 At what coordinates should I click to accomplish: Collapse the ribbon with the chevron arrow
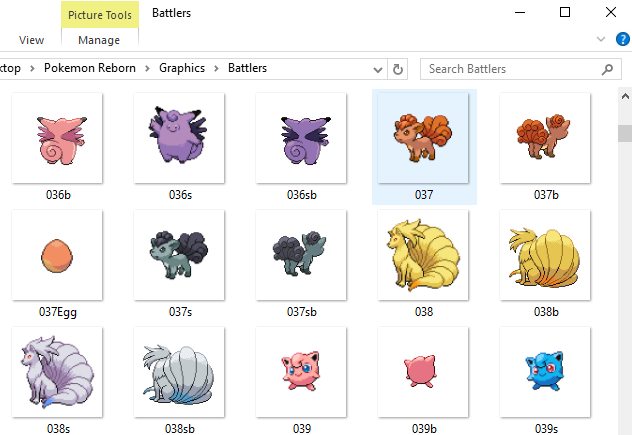pos(601,39)
